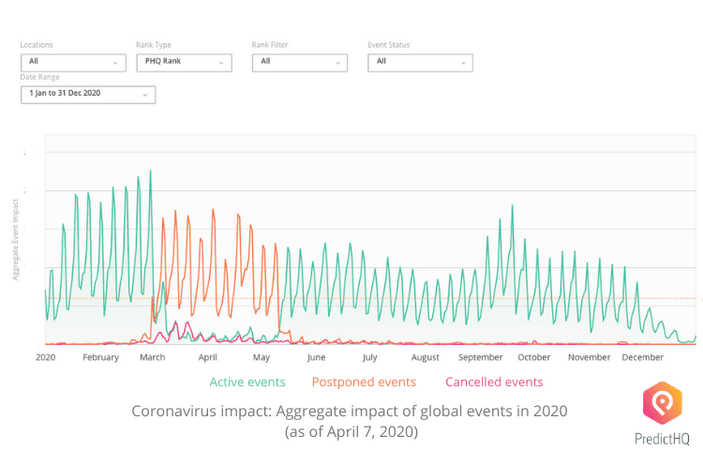This screenshot has height=467, width=703.
Task: Click the tallest green peak near March
Action: (150, 172)
